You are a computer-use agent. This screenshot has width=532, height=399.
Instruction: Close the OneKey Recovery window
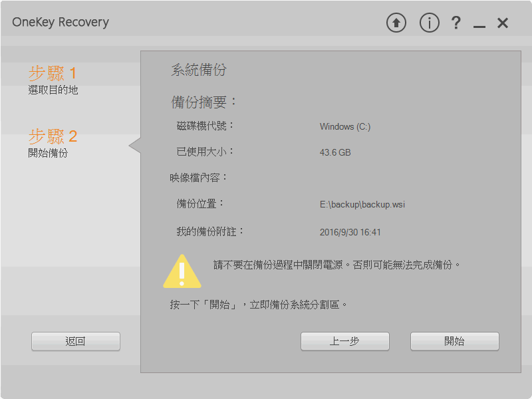[x=503, y=23]
